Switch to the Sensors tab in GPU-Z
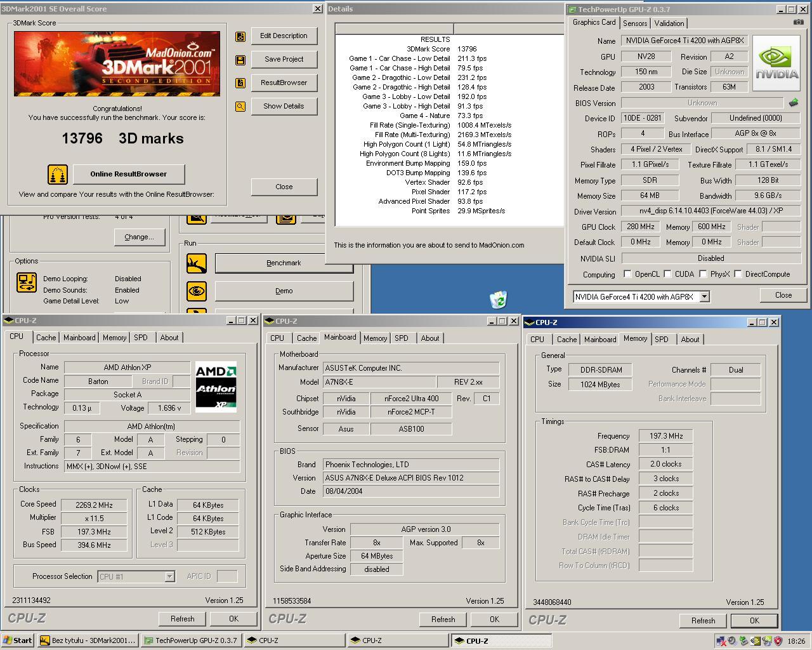 pyautogui.click(x=634, y=23)
